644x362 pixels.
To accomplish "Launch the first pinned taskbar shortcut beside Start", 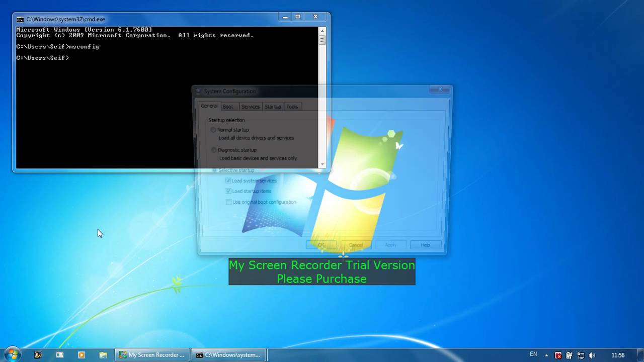I will tap(38, 355).
